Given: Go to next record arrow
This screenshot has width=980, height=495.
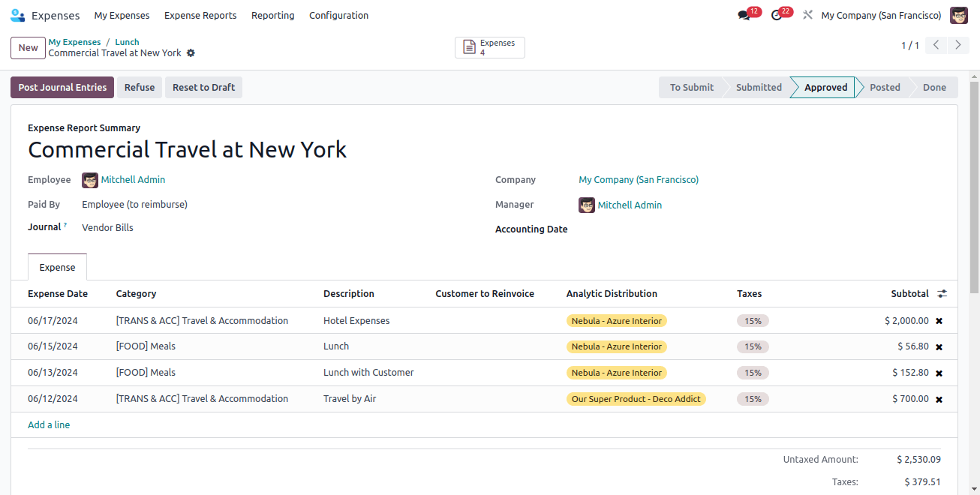Looking at the screenshot, I should [958, 45].
